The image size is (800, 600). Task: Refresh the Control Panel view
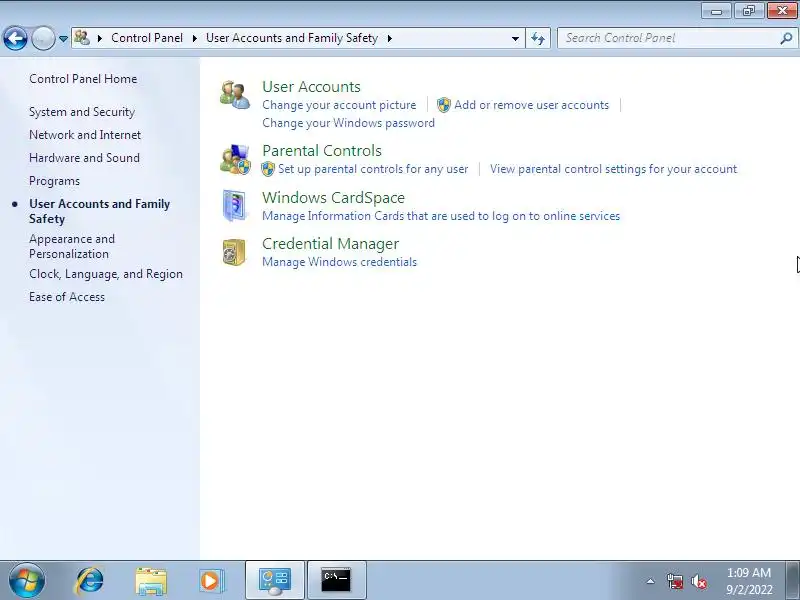(x=538, y=38)
